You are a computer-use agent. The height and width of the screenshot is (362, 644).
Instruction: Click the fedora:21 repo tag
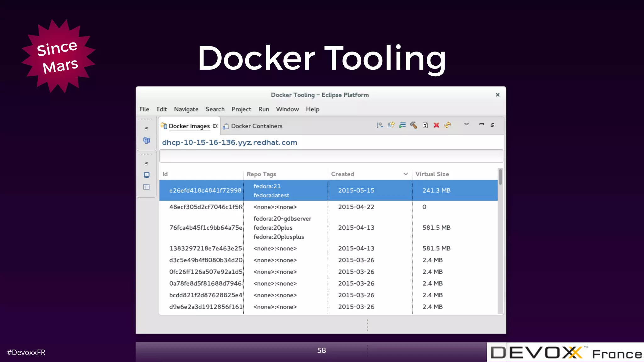267,186
